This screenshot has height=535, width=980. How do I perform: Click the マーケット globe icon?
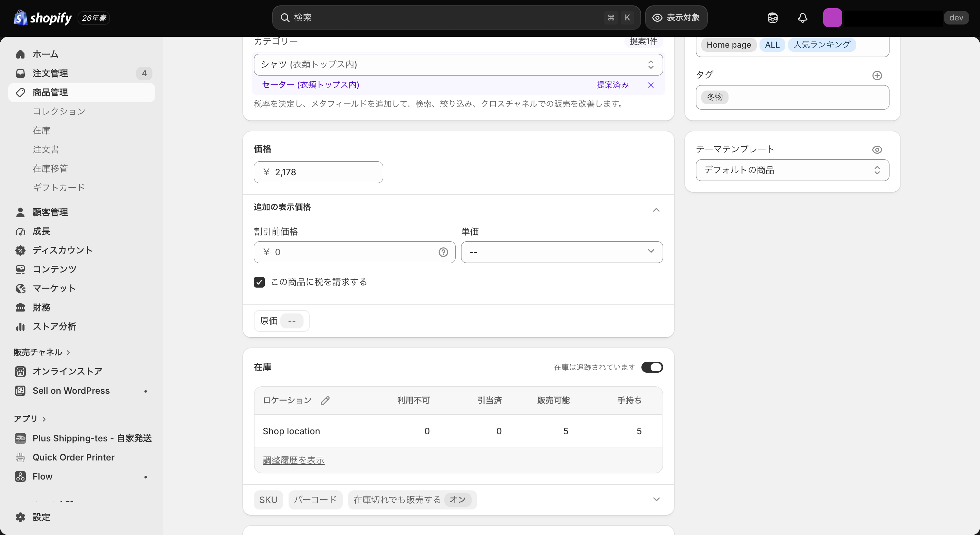coord(20,288)
